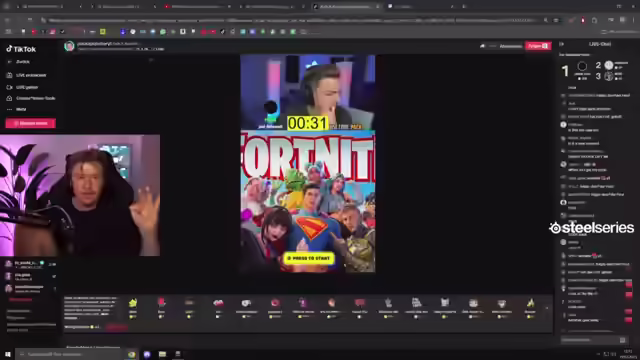Collapse the LIVE-Chat panel with its arrow icon

click(x=562, y=44)
